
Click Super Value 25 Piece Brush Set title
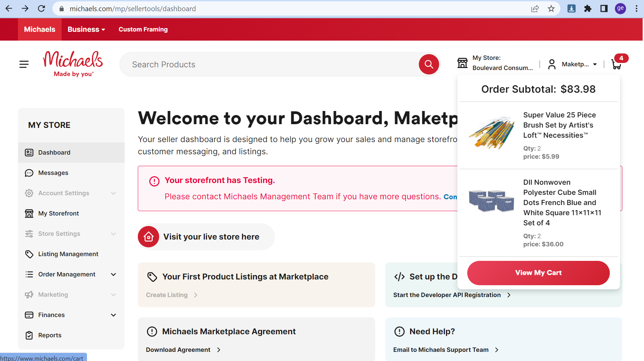pyautogui.click(x=560, y=125)
